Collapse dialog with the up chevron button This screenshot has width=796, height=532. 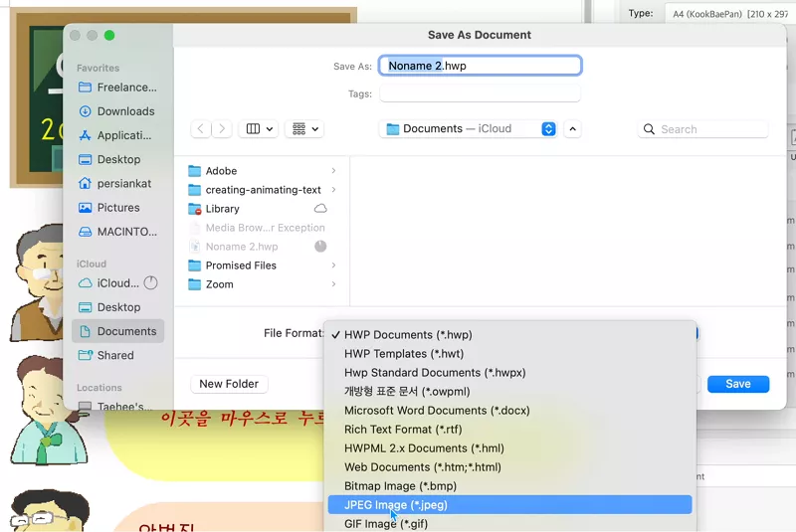(x=573, y=129)
